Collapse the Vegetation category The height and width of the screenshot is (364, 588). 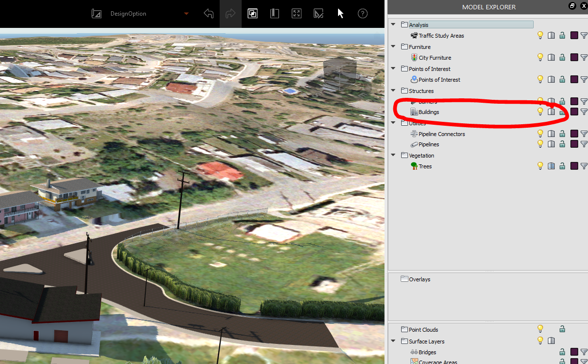[x=393, y=155]
